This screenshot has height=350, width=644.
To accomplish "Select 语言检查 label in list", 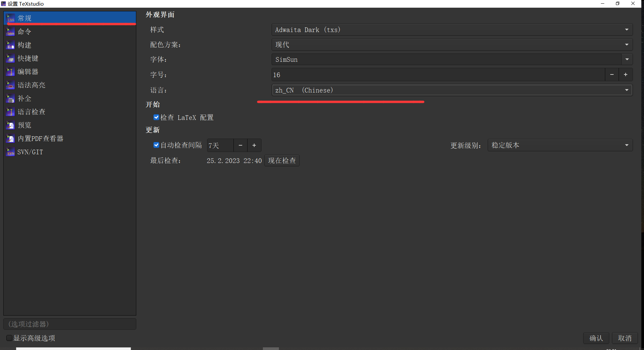I will tap(31, 112).
